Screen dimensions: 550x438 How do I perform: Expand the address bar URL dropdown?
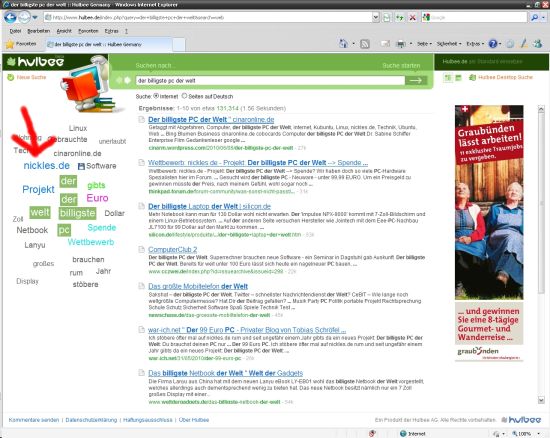(376, 17)
